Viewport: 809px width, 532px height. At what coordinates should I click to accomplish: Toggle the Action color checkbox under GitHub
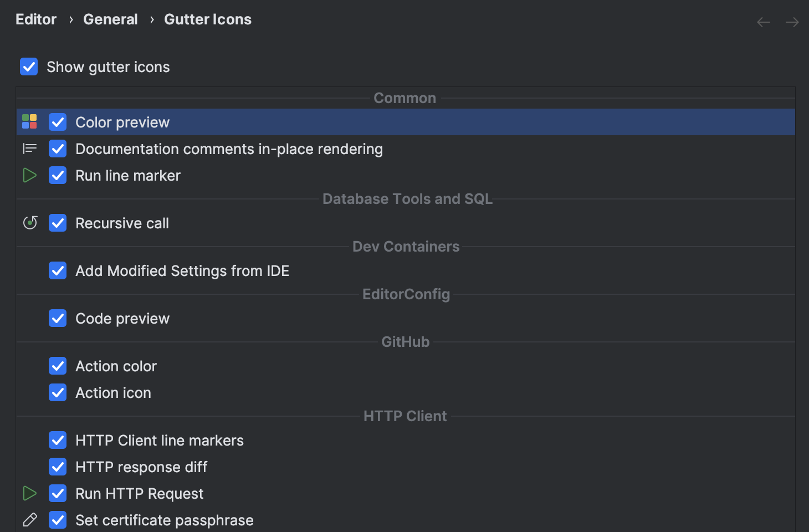[x=58, y=366]
